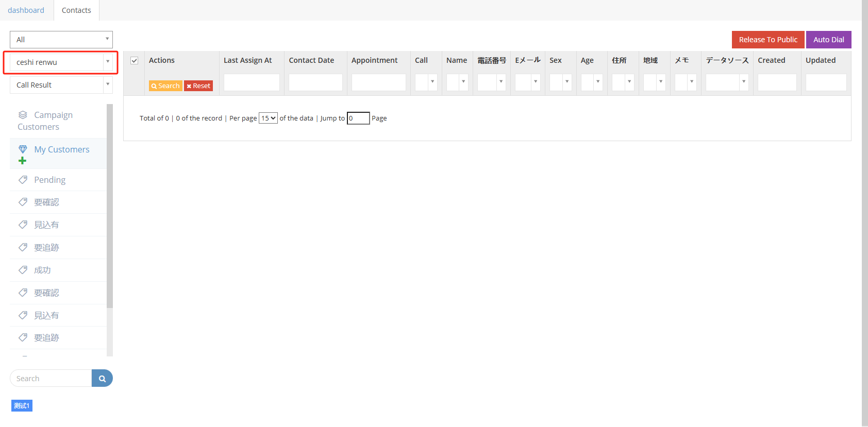Viewport: 868px width, 427px height.
Task: Click the diamond icon beside My Customers
Action: click(23, 149)
